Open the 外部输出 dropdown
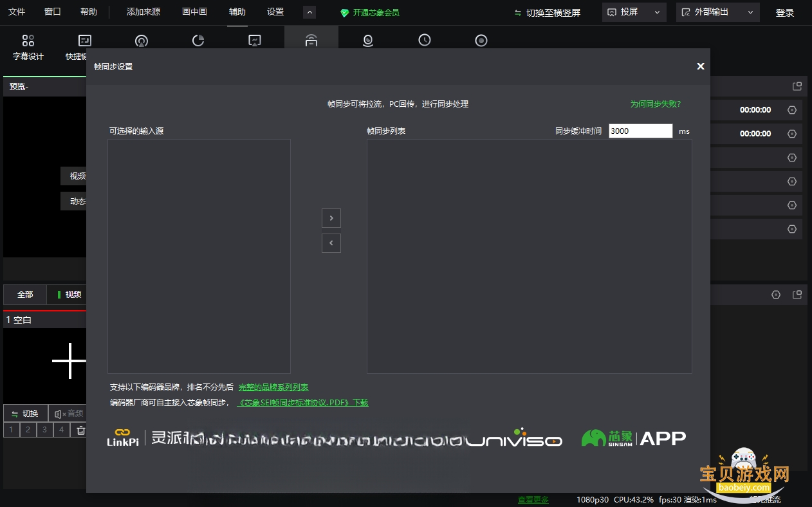This screenshot has width=812, height=507. (717, 12)
